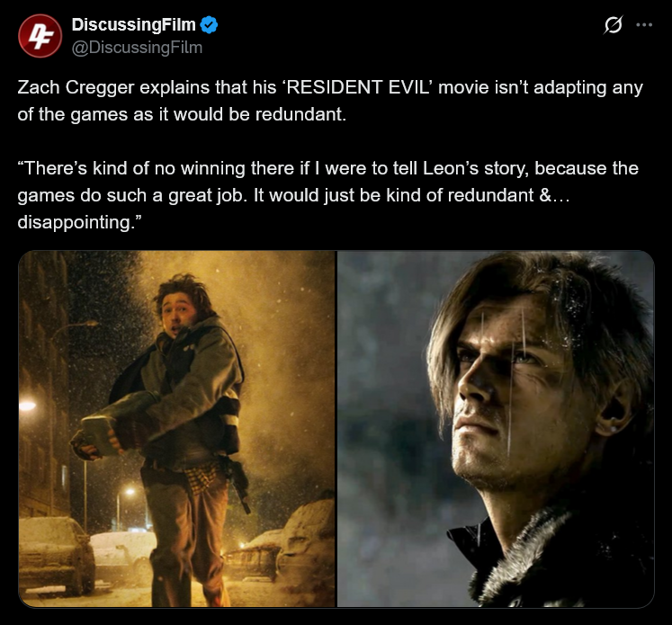Open the right Leon close-up image
The height and width of the screenshot is (625, 672).
coord(496,429)
